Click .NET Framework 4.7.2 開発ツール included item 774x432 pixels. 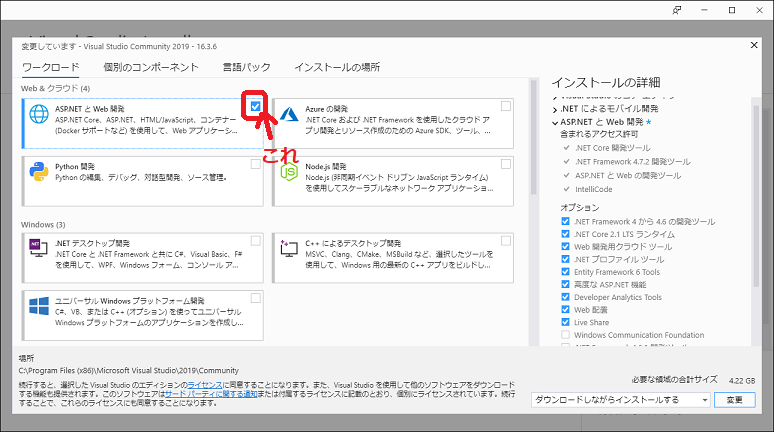pos(633,161)
